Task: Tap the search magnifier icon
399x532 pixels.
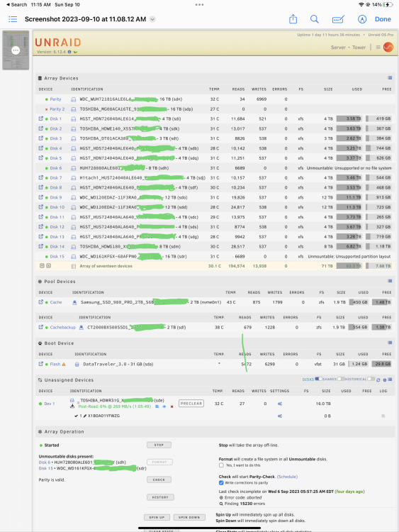Action: [x=315, y=19]
